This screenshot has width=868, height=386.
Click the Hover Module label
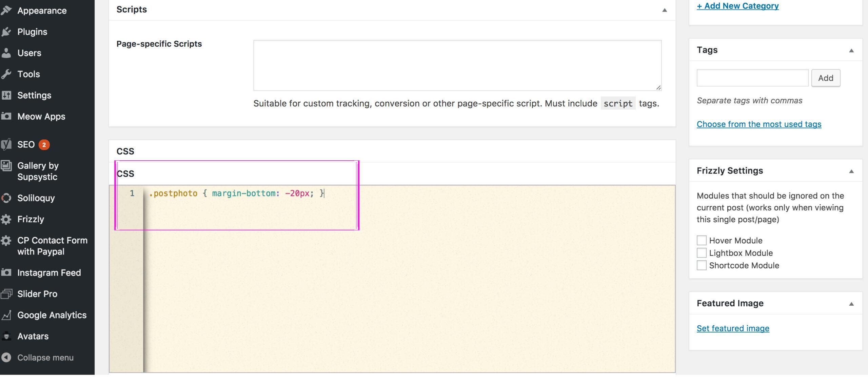pyautogui.click(x=736, y=241)
